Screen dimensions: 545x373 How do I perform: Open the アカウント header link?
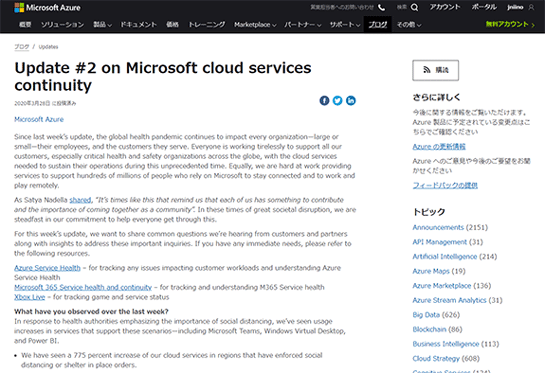445,7
